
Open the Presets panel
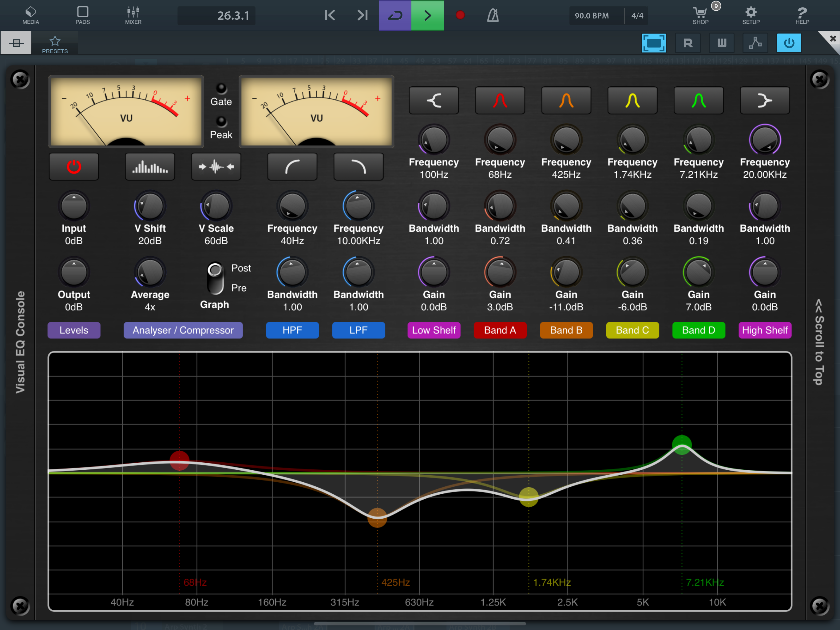point(55,44)
